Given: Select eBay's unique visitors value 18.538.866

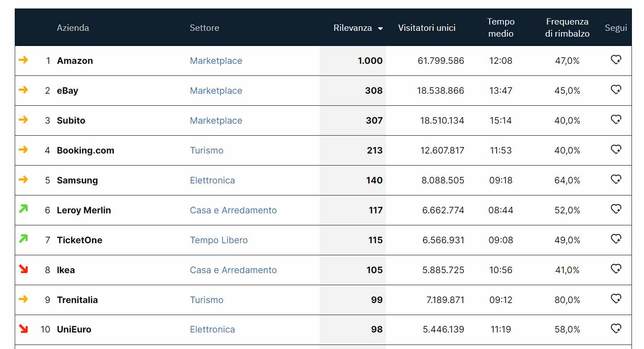Looking at the screenshot, I should point(440,91).
